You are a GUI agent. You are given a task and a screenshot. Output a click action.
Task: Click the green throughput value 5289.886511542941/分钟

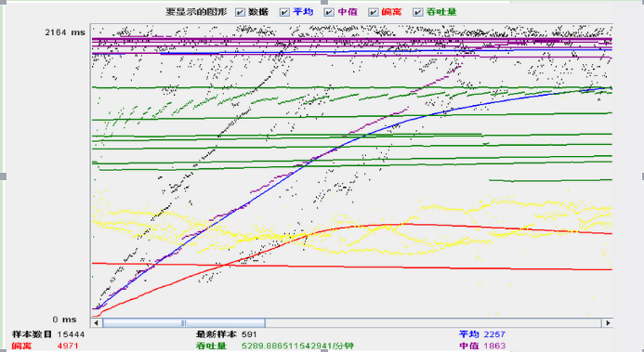click(297, 345)
